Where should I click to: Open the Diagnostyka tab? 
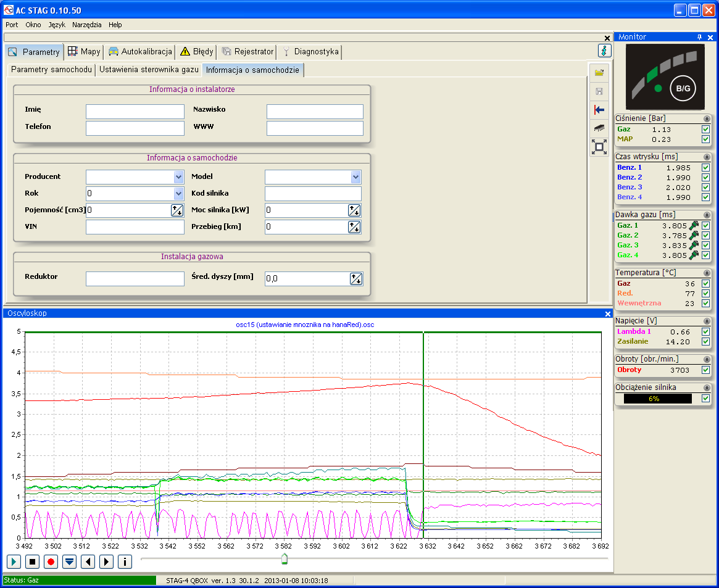click(310, 51)
